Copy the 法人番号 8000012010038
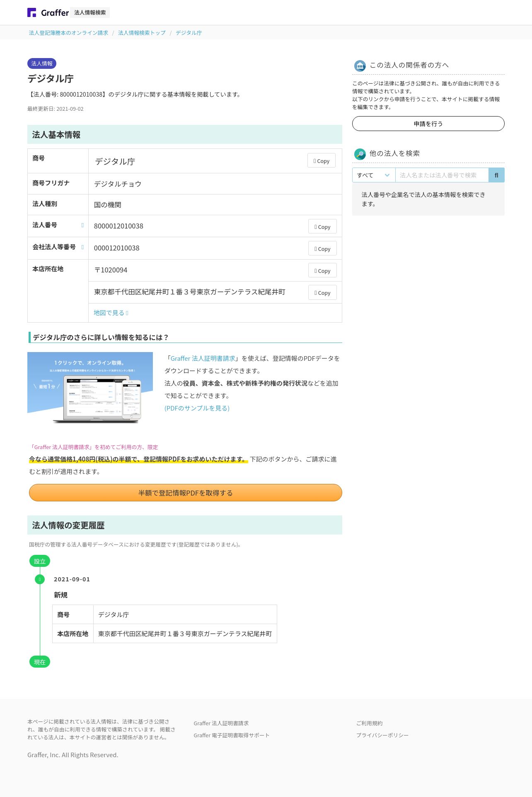 click(x=322, y=226)
